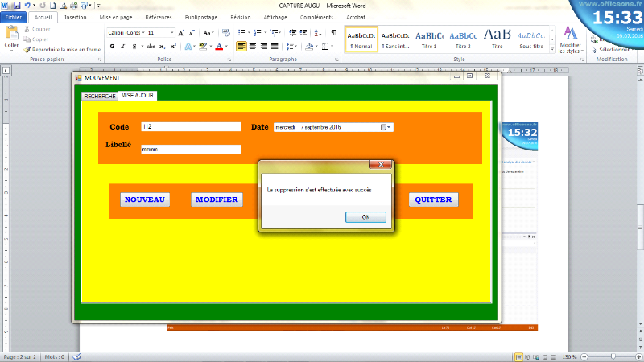Apply italic formatting
The image size is (644, 362).
(123, 47)
